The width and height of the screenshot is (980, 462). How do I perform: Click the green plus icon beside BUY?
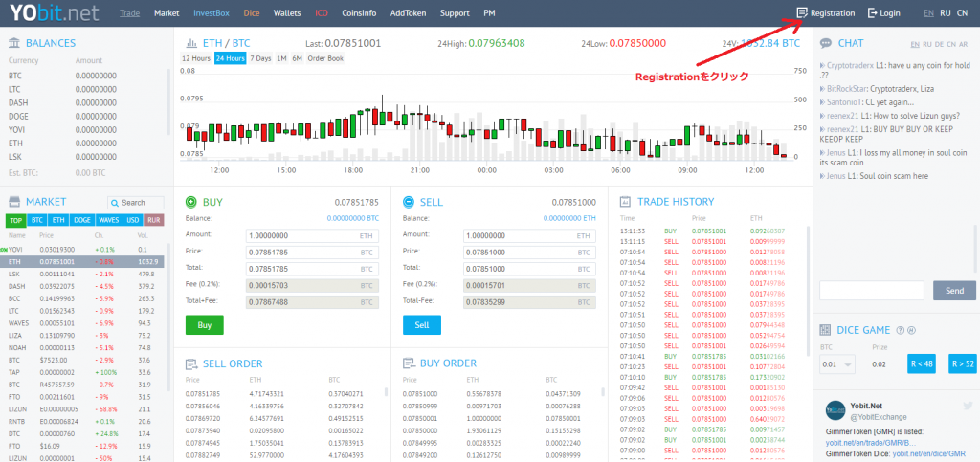coord(191,202)
